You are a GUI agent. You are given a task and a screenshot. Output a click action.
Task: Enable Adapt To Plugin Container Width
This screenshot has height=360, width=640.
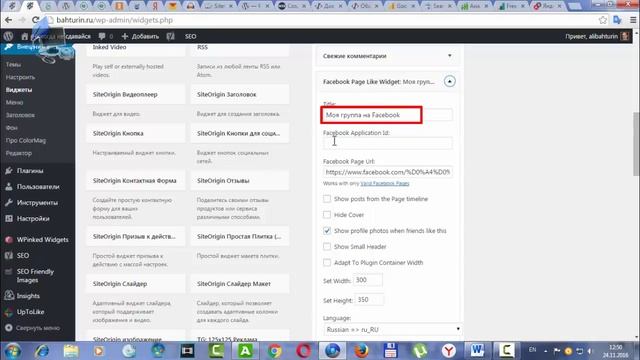pyautogui.click(x=327, y=262)
